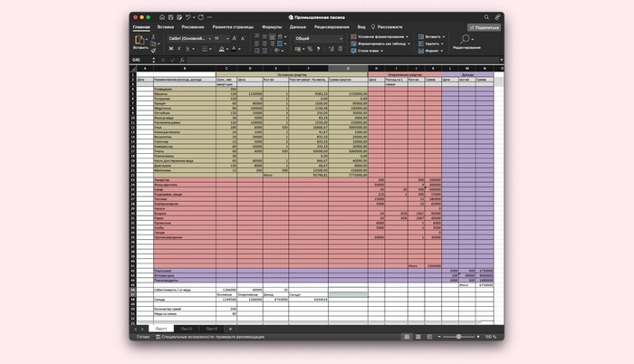The height and width of the screenshot is (364, 634).
Task: Click the Redo icon in title bar
Action: point(201,17)
